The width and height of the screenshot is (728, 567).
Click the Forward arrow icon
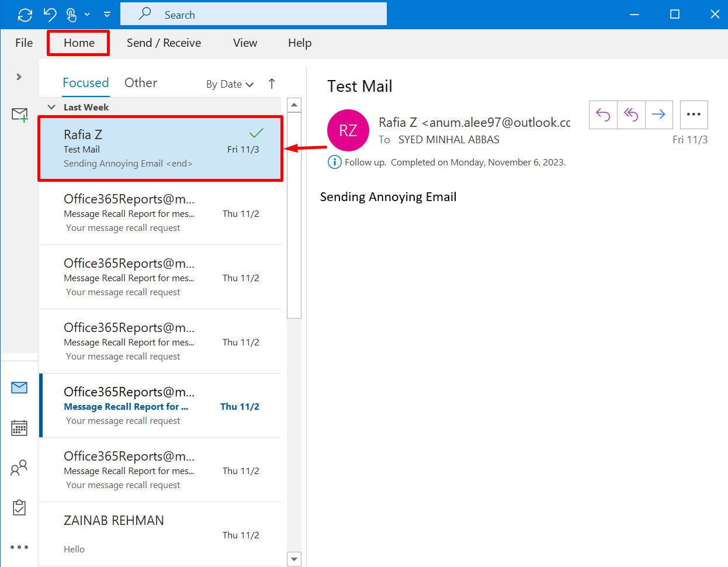click(659, 115)
